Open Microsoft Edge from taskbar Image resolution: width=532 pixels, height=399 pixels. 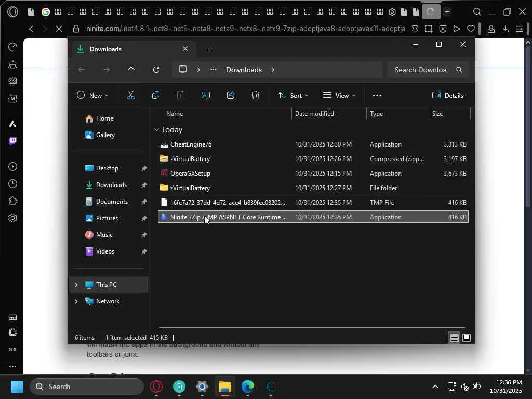248,387
